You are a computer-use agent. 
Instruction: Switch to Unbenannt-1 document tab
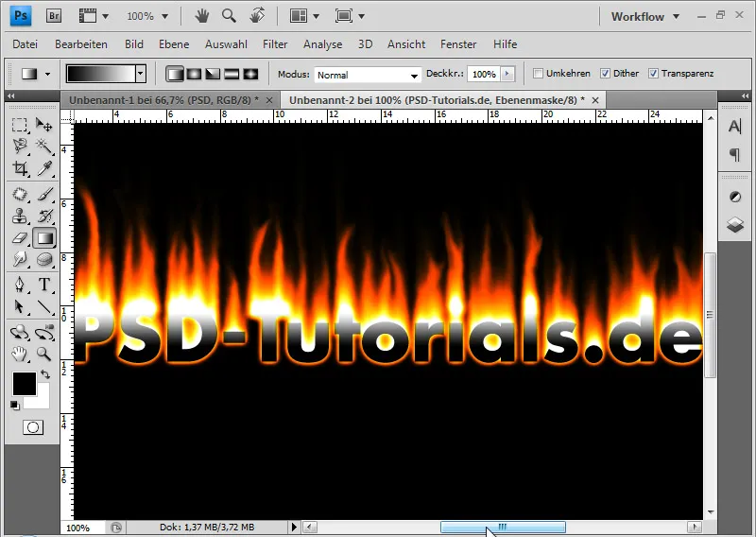point(163,100)
